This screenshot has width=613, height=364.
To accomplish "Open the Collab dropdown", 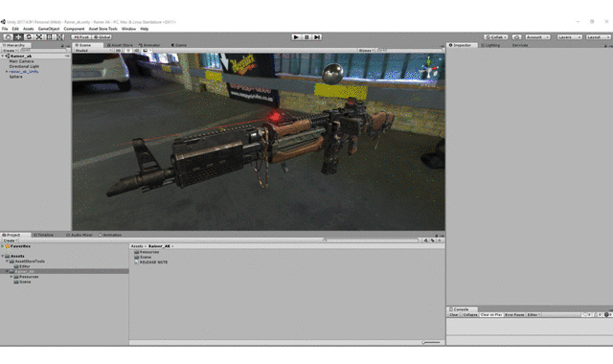I will (496, 37).
